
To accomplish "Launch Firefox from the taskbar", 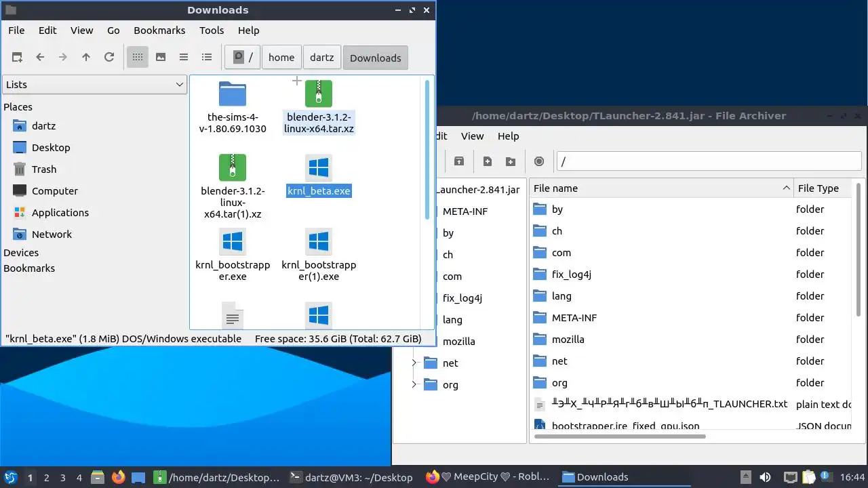I will pyautogui.click(x=119, y=477).
